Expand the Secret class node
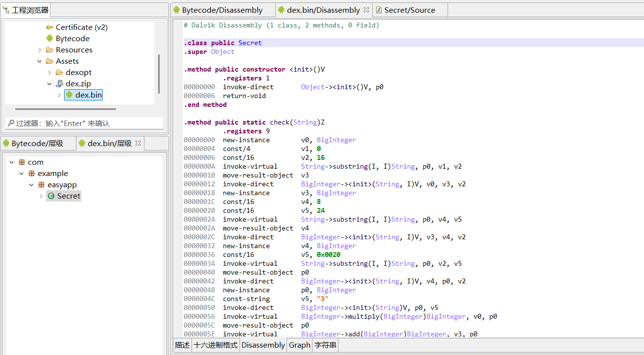The image size is (644, 355). pos(41,196)
